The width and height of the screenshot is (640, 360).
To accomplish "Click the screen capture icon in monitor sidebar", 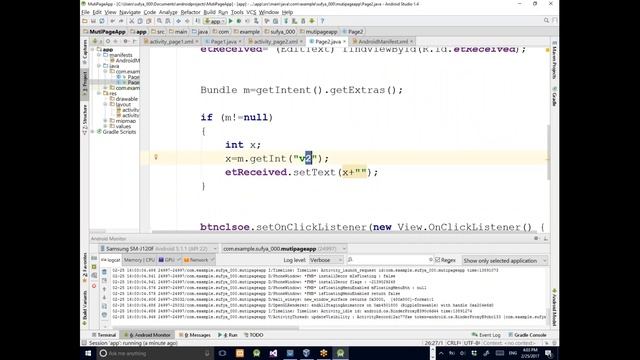I will click(x=94, y=258).
